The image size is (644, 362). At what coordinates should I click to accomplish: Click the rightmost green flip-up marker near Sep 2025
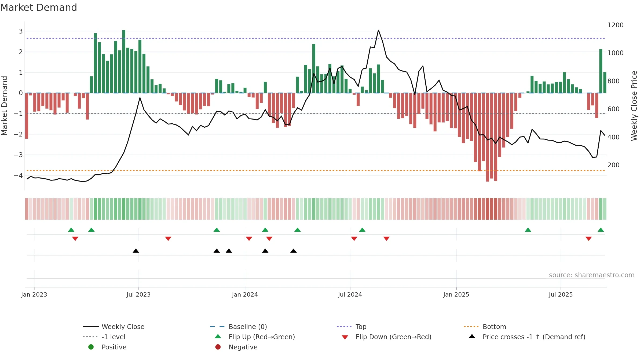point(601,230)
